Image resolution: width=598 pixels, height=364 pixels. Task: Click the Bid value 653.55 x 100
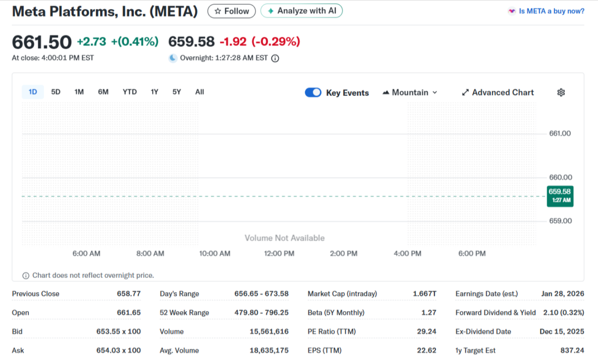[x=118, y=331]
